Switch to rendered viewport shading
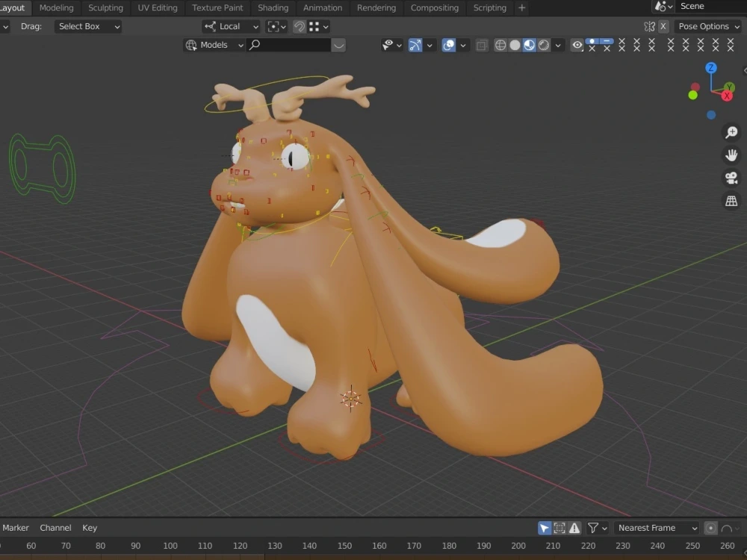 click(x=544, y=45)
